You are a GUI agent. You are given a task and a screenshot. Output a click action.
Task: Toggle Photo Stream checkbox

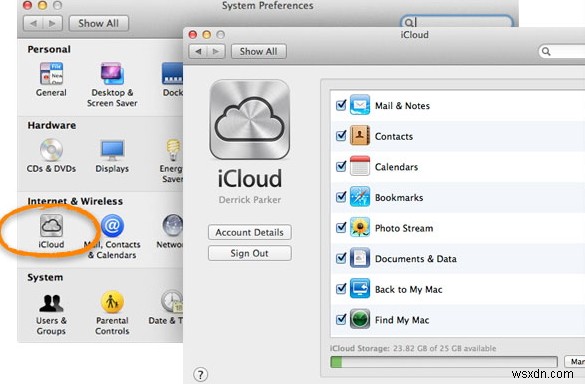341,227
